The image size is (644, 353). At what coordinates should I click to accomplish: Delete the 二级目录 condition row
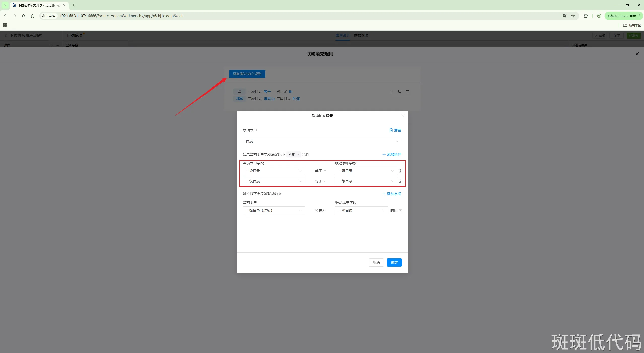(x=400, y=181)
